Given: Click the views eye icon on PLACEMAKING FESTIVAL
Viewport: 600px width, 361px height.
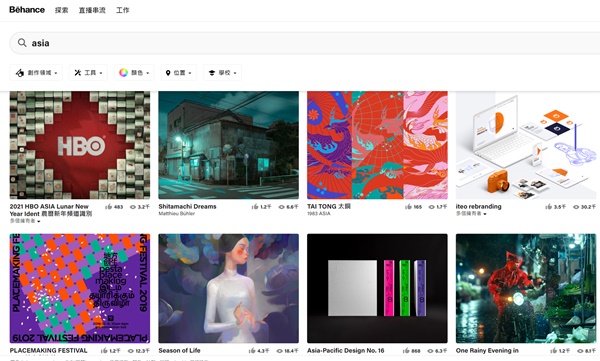Looking at the screenshot, I should [x=131, y=351].
